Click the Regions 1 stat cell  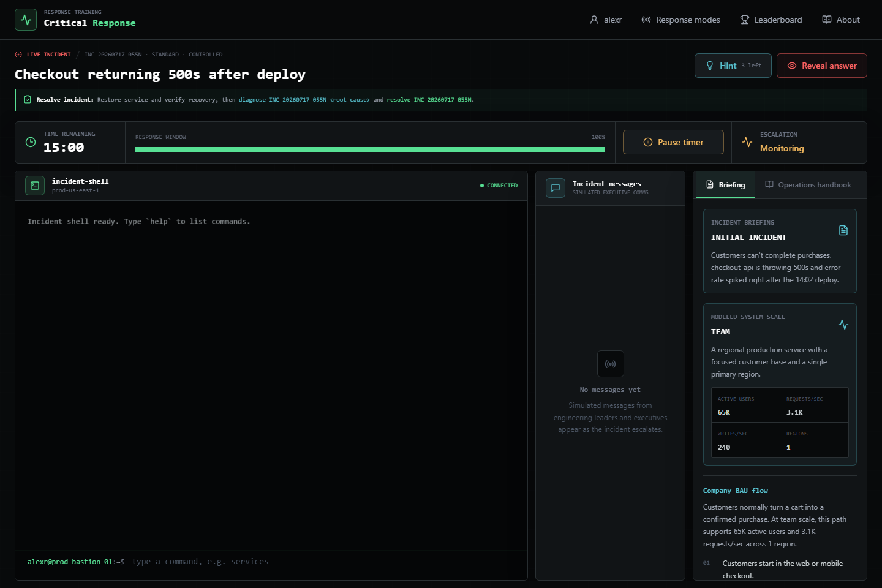(x=814, y=440)
